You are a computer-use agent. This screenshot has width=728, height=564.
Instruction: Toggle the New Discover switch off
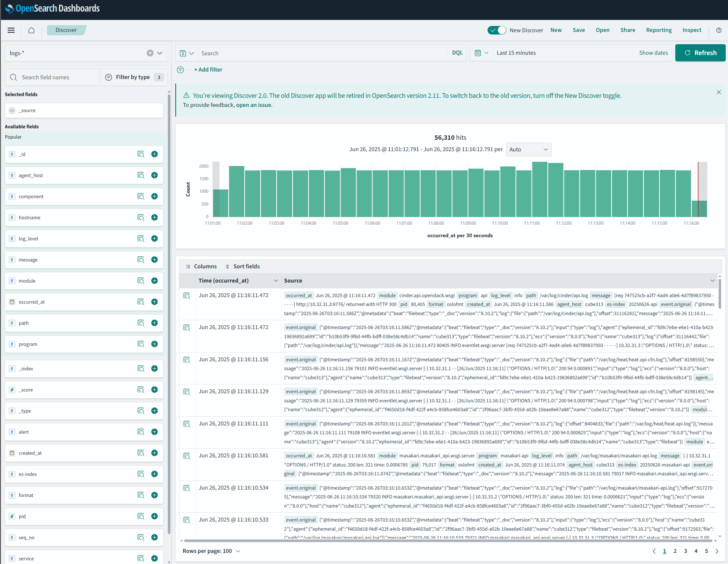click(496, 30)
